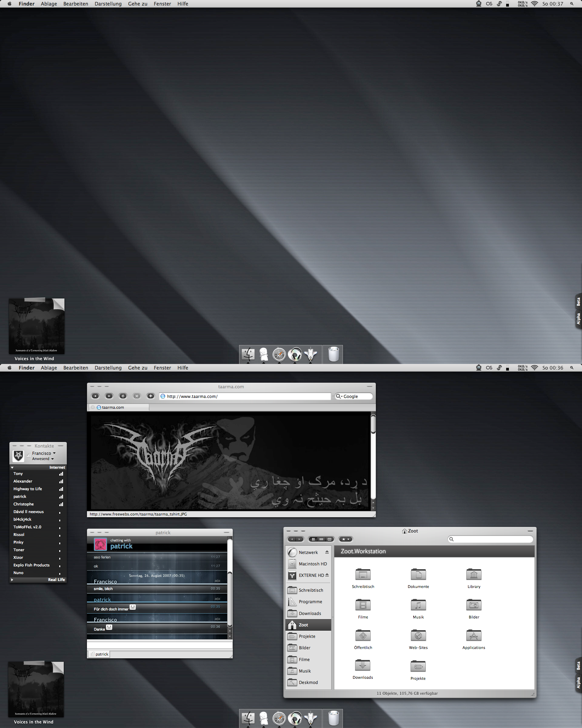Screen dimensions: 582x728
Task: Select the taarma.com tab in Safari
Action: [119, 407]
